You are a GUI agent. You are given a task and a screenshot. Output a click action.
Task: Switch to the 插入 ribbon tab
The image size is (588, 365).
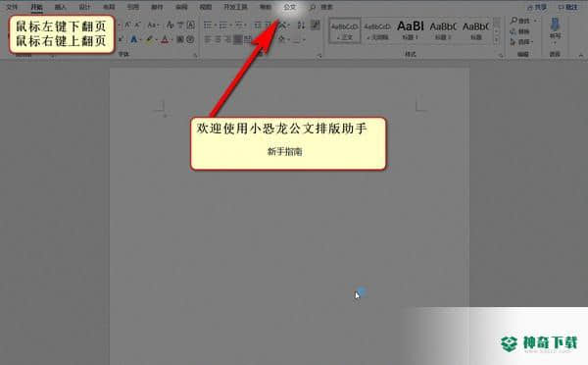(x=60, y=7)
